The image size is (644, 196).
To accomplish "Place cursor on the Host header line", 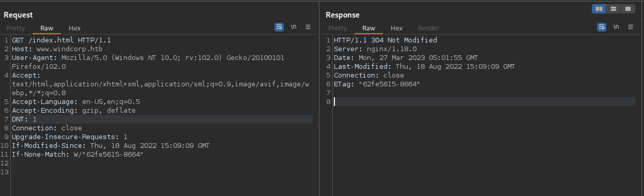I will click(57, 49).
